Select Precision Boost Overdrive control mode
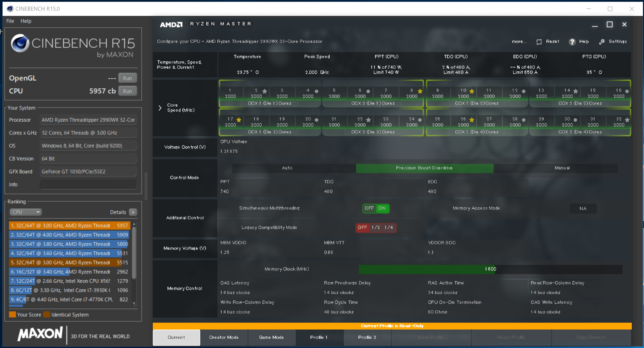This screenshot has width=644, height=348. pyautogui.click(x=424, y=168)
